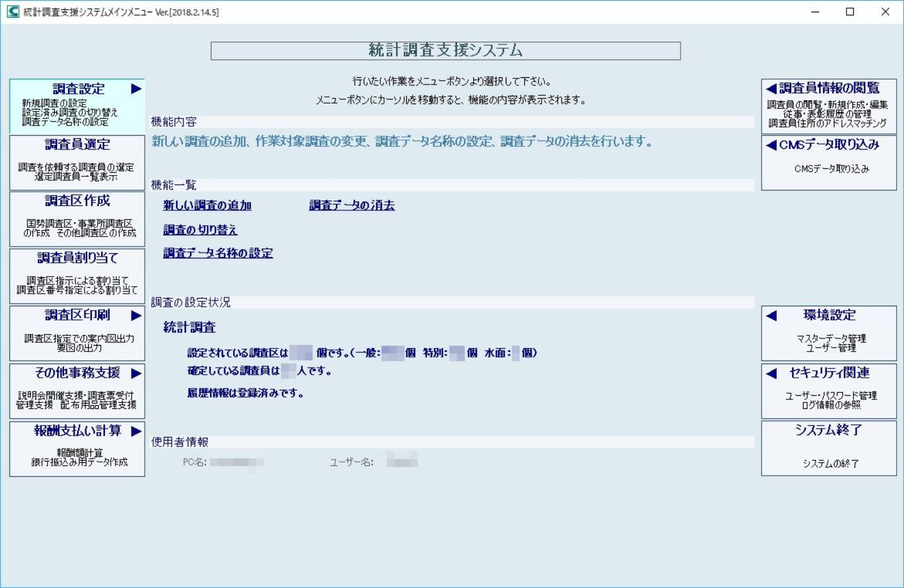Click the 確定している調査員は status line
904x588 pixels.
click(260, 371)
